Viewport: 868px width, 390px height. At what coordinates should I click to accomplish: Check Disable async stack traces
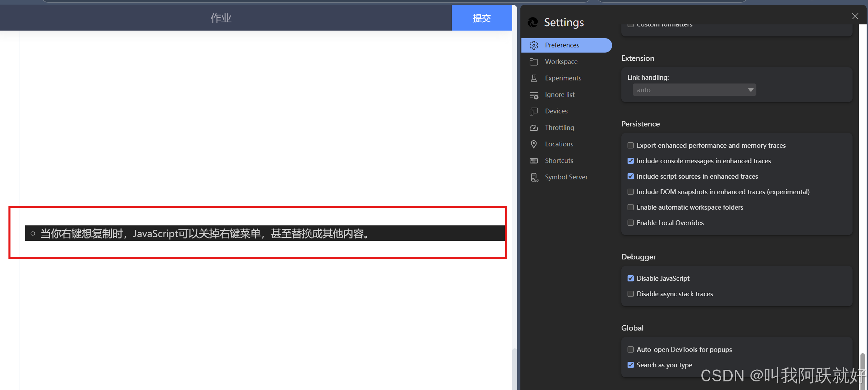tap(630, 294)
